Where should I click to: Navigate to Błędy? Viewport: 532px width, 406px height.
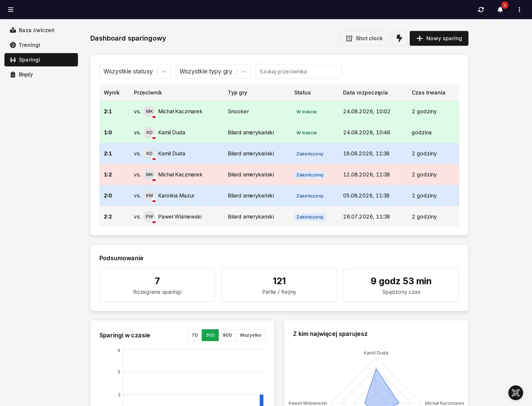(41, 74)
